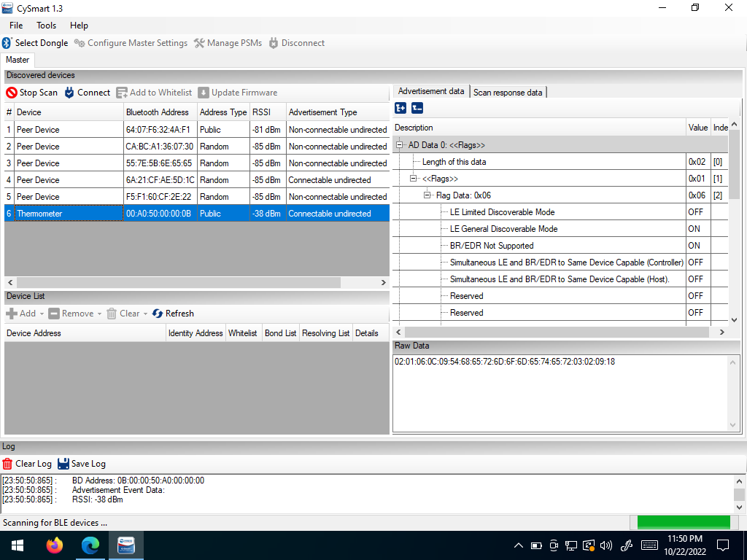Click LE Limited Discoverable Mode row
Viewport: 747px width, 560px height.
pyautogui.click(x=560, y=212)
